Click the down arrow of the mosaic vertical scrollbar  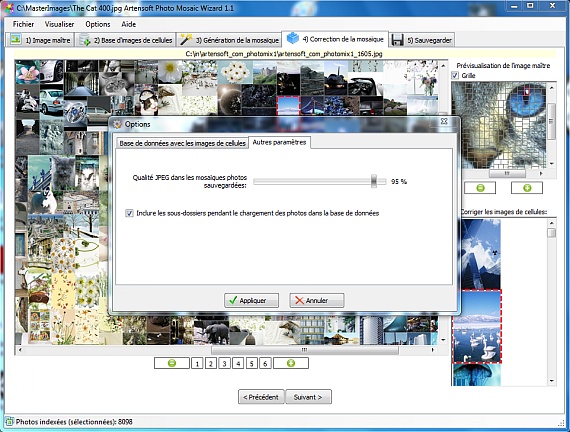[x=443, y=340]
